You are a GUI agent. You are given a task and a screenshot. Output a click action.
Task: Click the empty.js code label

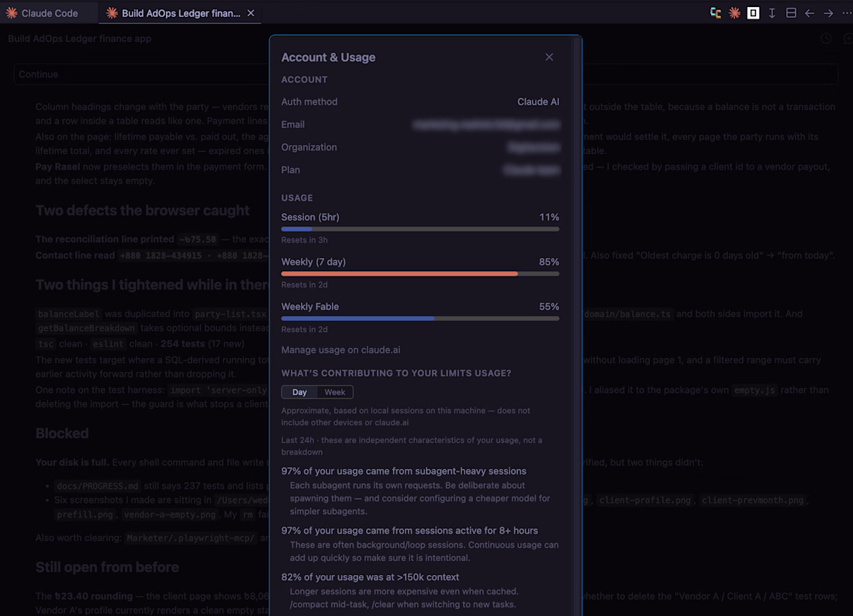[x=754, y=391]
